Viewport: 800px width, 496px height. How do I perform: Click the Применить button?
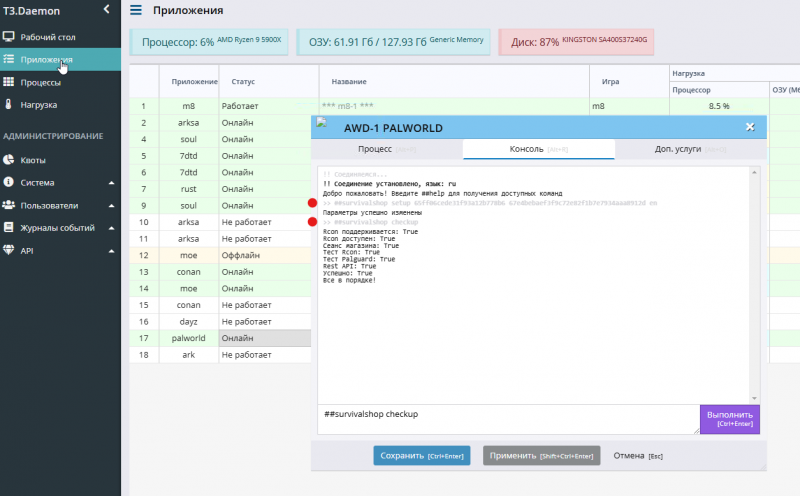pos(541,456)
